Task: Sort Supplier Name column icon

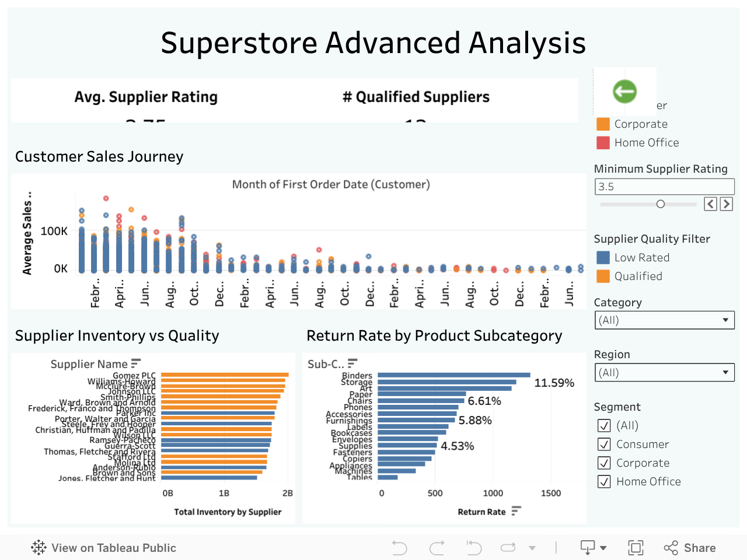Action: [136, 363]
